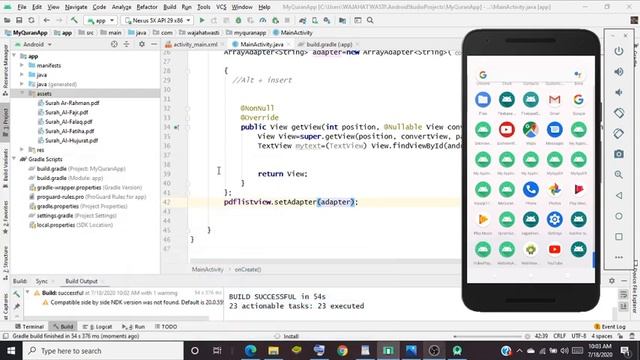Click emulator Home circle button

coord(619,216)
